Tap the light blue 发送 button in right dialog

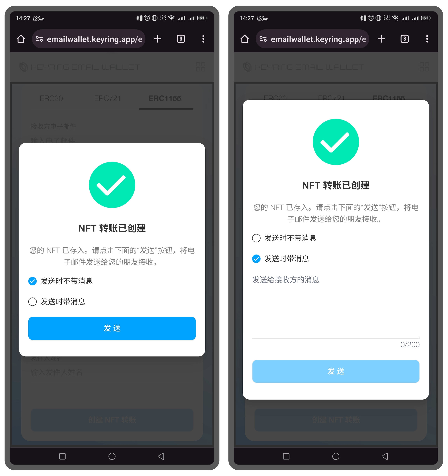[336, 371]
